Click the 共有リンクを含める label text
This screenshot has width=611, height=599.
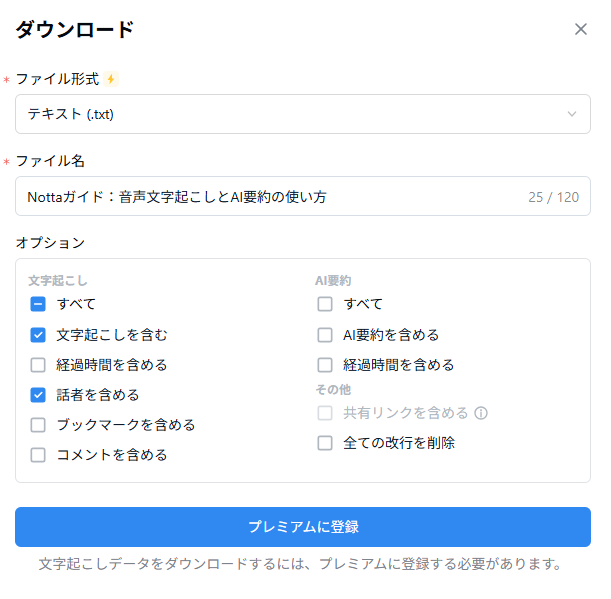[405, 413]
